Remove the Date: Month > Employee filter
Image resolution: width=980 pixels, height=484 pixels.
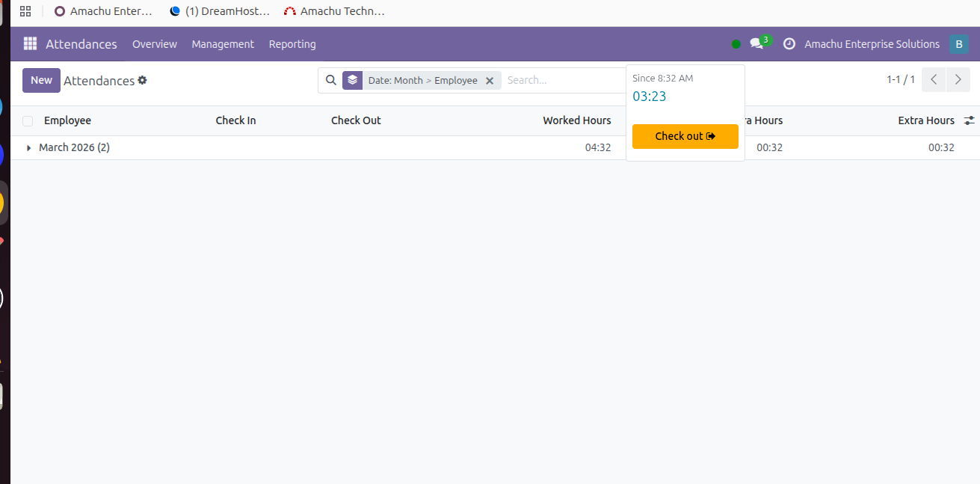tap(490, 81)
